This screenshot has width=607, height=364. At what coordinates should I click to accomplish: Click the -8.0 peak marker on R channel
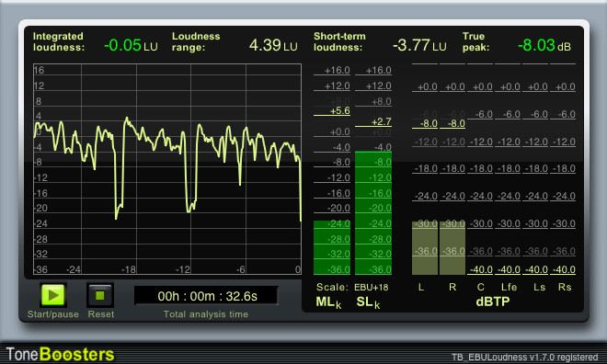coord(452,124)
